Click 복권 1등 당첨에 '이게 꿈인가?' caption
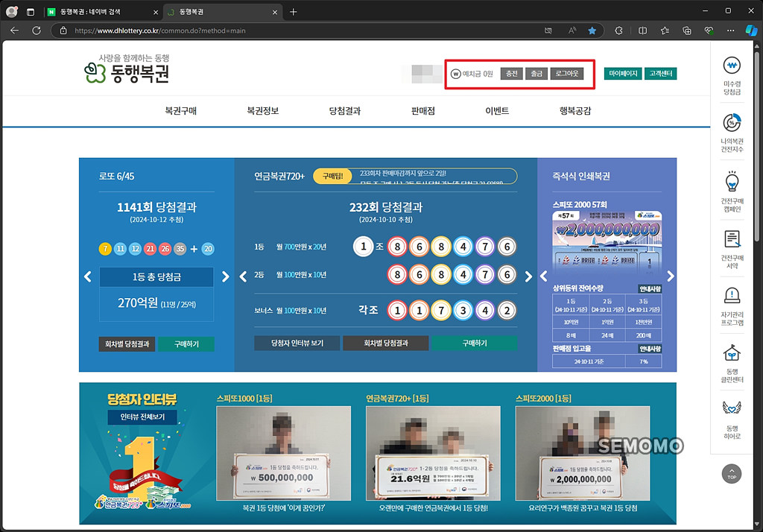This screenshot has width=763, height=532. [284, 507]
